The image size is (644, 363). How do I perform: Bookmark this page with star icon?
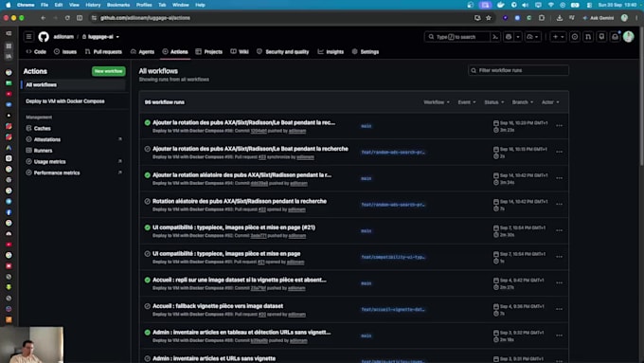(x=489, y=18)
